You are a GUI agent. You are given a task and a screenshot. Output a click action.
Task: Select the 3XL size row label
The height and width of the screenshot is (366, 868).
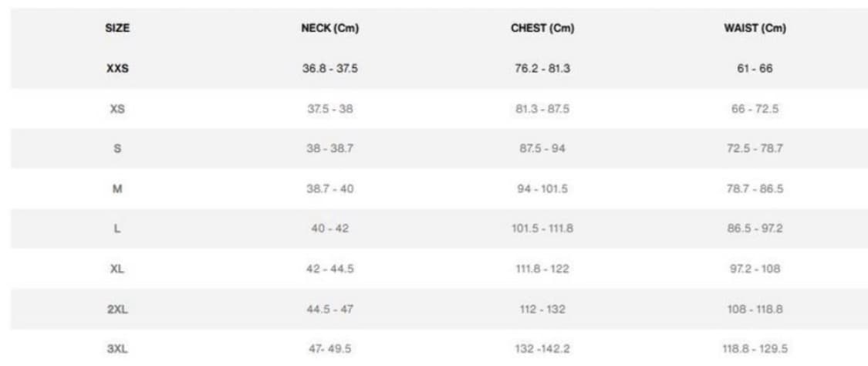[117, 349]
